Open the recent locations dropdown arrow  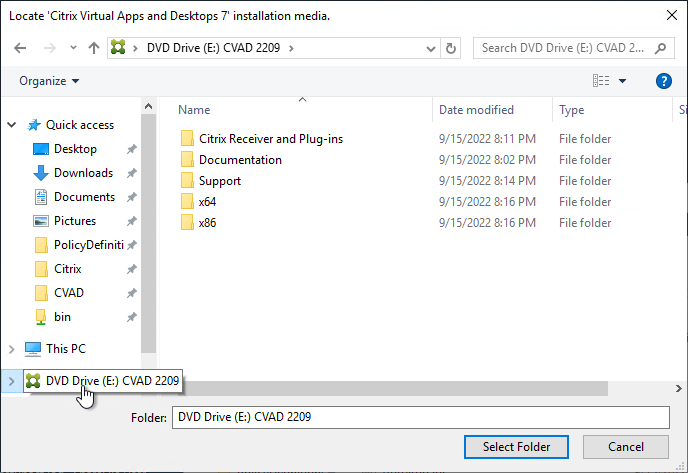pyautogui.click(x=73, y=47)
